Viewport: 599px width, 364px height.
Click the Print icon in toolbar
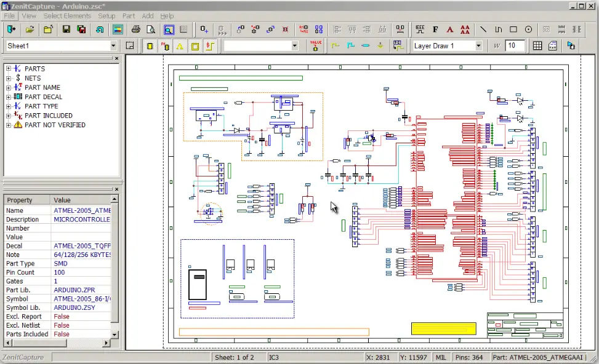tap(136, 30)
